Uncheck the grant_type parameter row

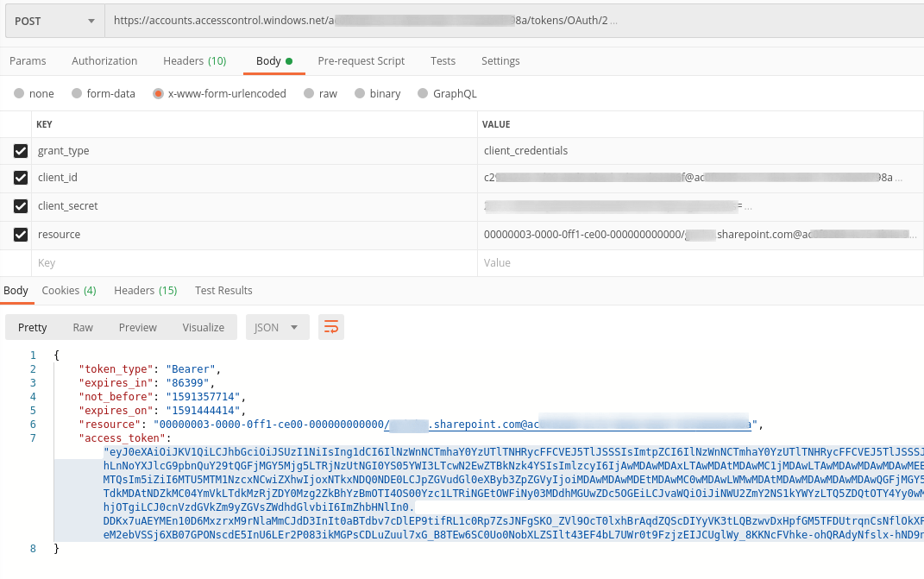click(x=22, y=150)
